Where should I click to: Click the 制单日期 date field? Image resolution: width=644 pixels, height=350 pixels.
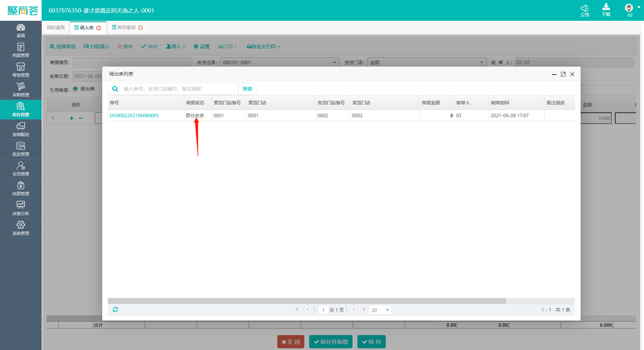(87, 76)
